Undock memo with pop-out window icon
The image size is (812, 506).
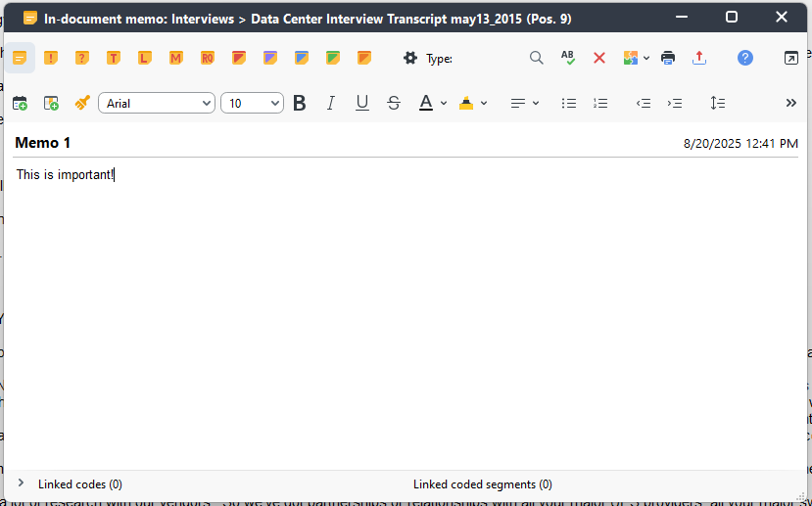[791, 58]
